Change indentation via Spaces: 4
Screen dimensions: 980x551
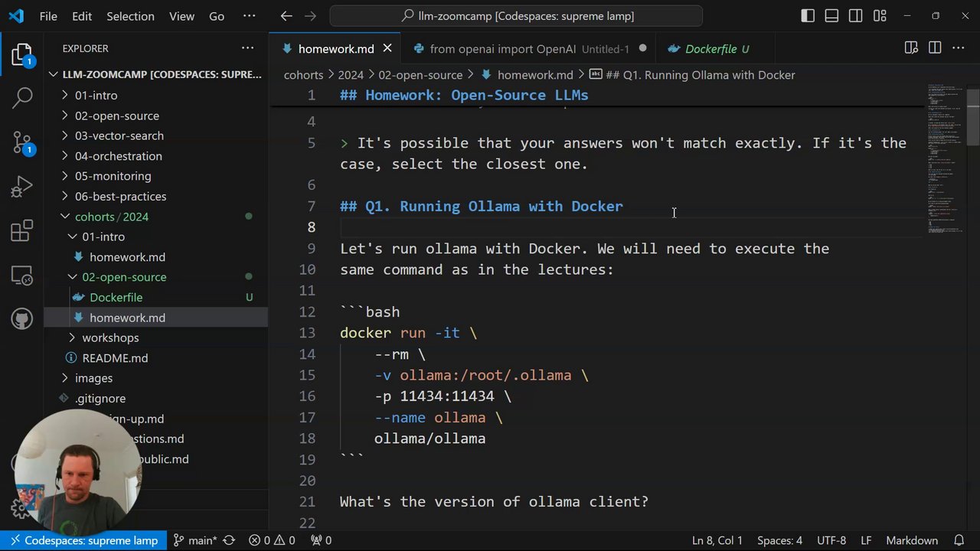click(779, 540)
